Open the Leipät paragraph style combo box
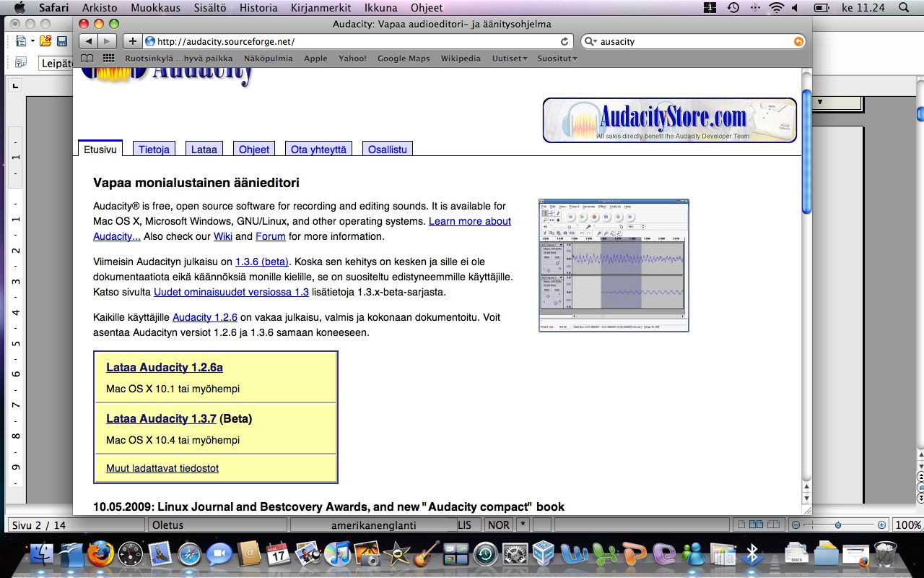This screenshot has width=924, height=578. [x=56, y=64]
